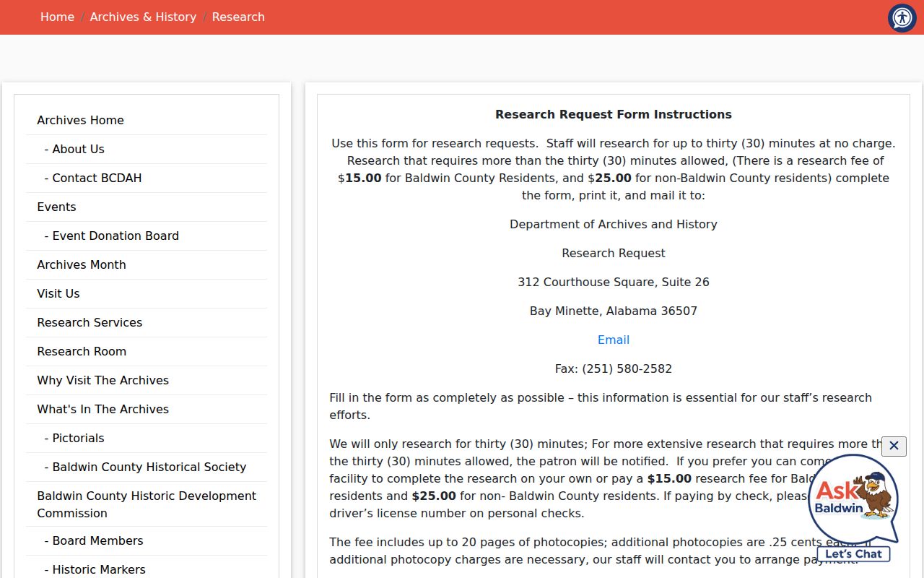Click the Department of Archives and History line
Screen dimensions: 924x578
pos(614,224)
